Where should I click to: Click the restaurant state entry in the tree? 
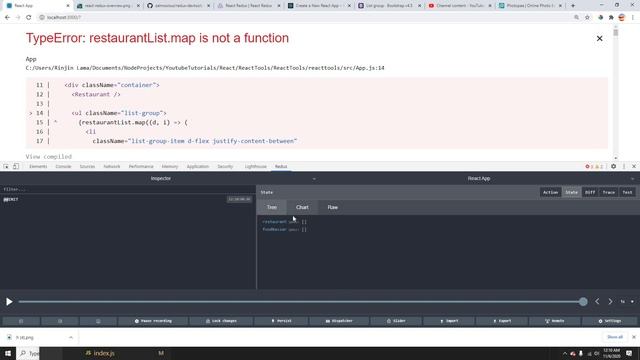[284, 222]
